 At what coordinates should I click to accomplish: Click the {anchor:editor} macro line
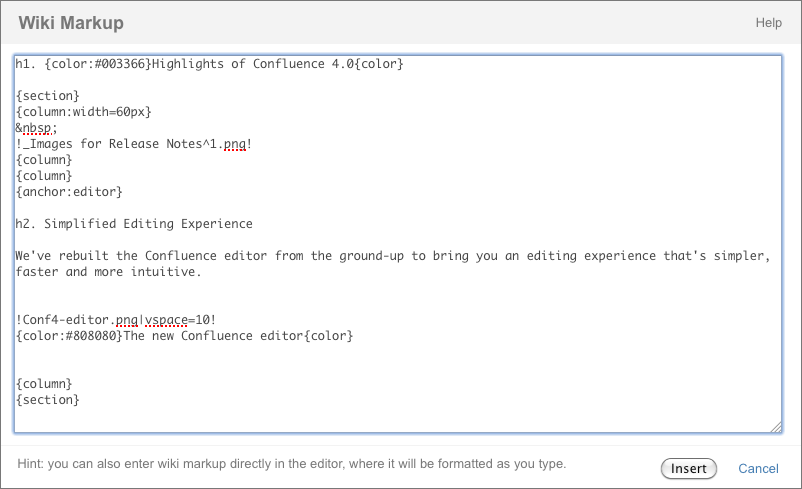pos(69,192)
